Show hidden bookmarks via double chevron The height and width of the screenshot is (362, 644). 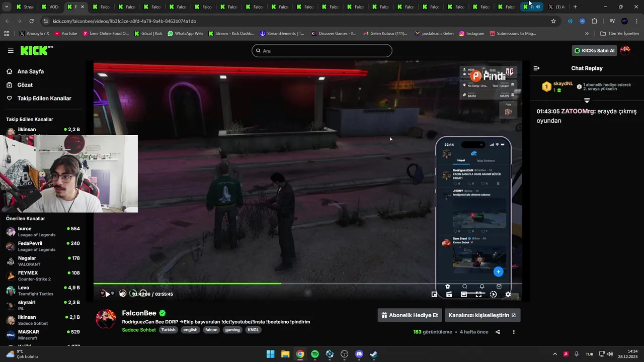point(587,34)
